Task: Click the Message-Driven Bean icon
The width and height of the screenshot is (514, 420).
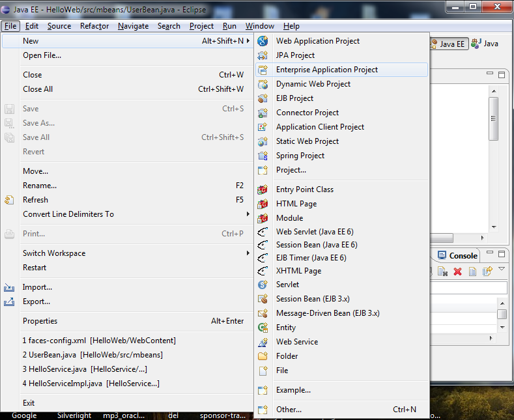Action: coord(263,313)
